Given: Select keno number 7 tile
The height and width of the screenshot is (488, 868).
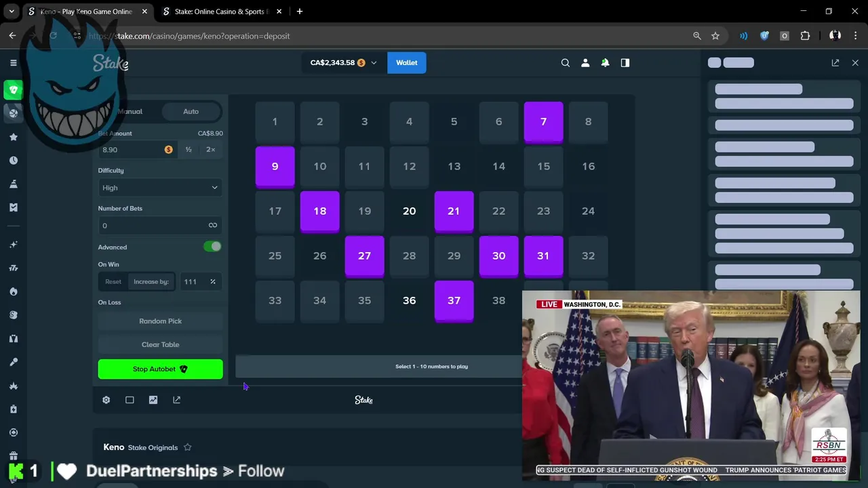Looking at the screenshot, I should tap(543, 123).
